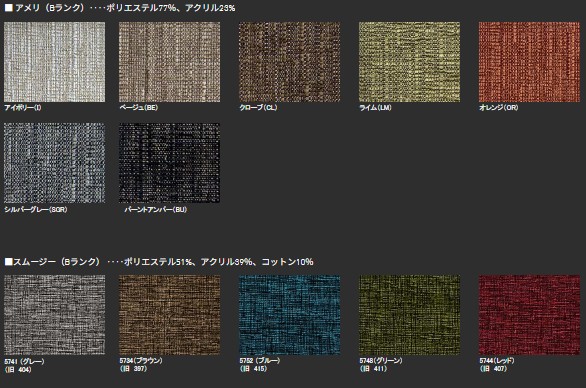
Task: Select the 5748 Green (グリーン) fabric swatch
Action: [x=410, y=315]
